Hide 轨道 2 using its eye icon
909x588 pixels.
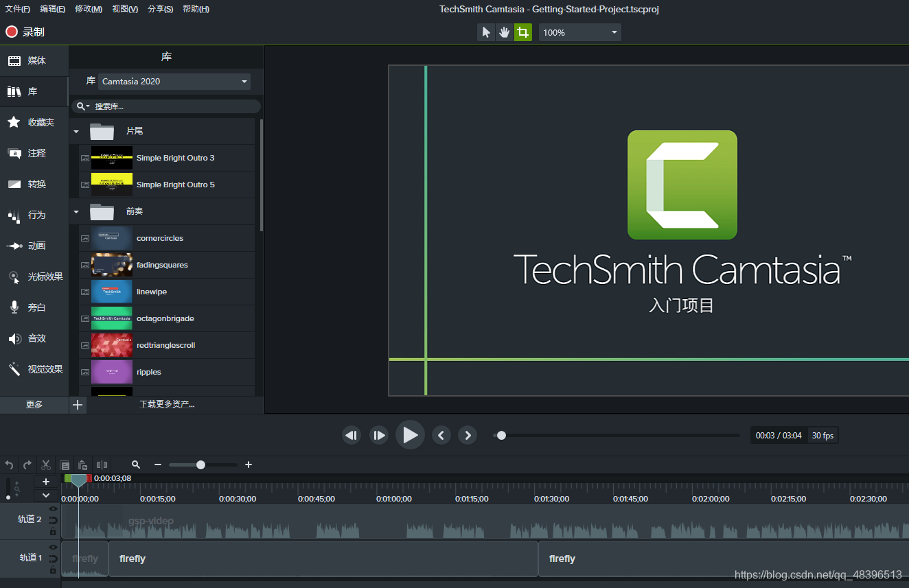[x=53, y=509]
